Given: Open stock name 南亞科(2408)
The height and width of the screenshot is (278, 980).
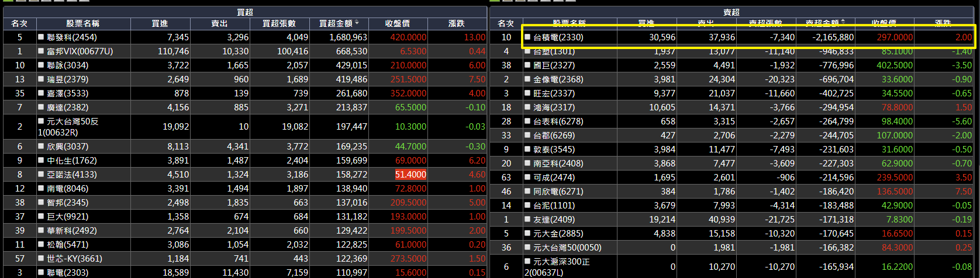Looking at the screenshot, I should point(557,164).
